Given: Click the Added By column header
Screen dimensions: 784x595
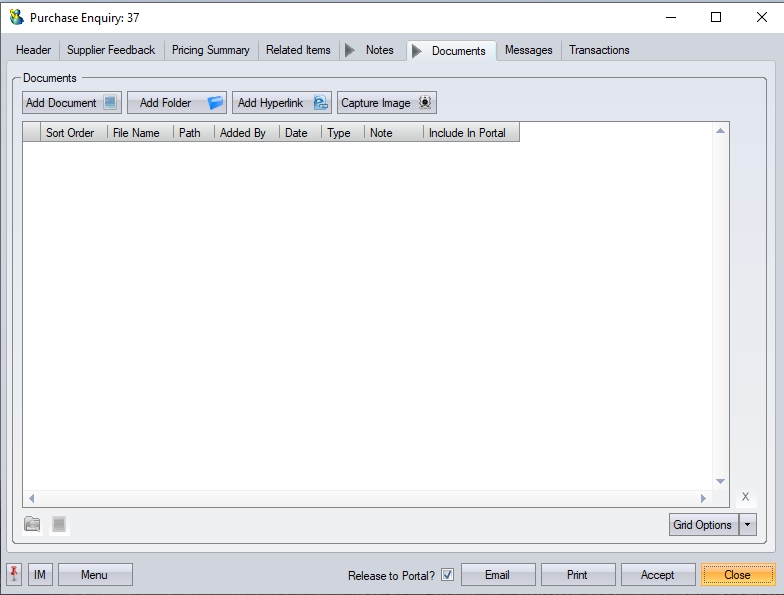Looking at the screenshot, I should pos(246,133).
